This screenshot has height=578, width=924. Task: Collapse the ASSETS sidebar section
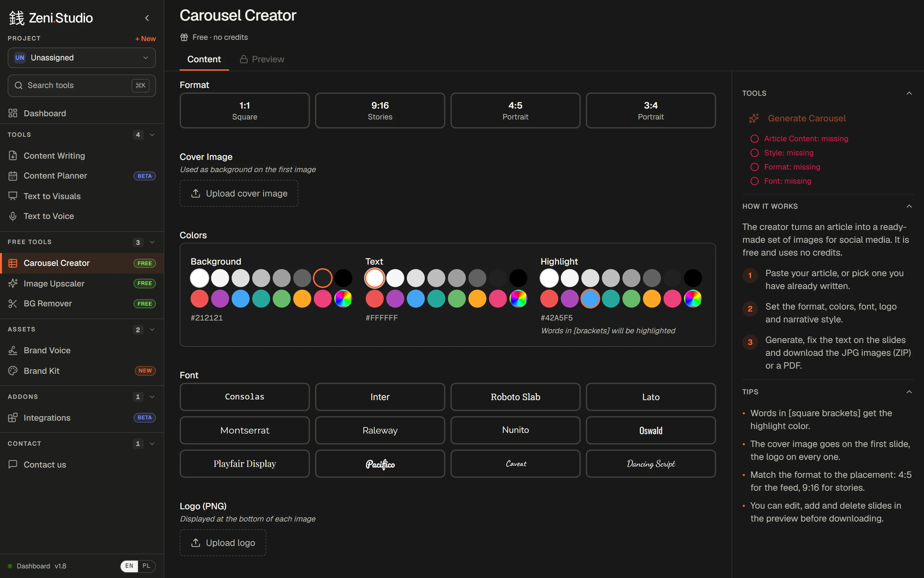point(152,329)
